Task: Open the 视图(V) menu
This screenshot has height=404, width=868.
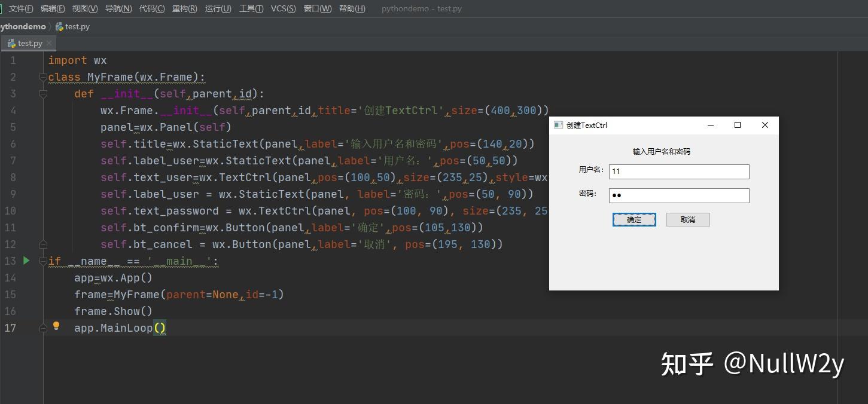Action: pyautogui.click(x=85, y=8)
